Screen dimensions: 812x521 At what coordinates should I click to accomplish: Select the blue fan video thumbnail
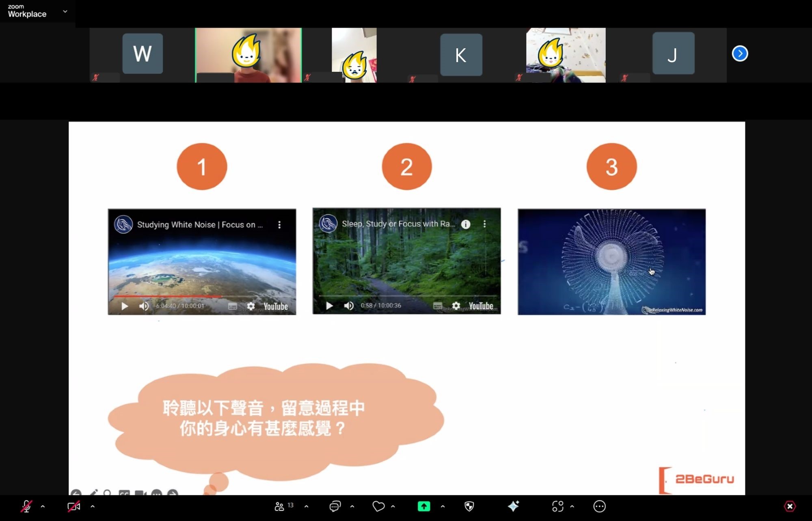click(x=611, y=262)
